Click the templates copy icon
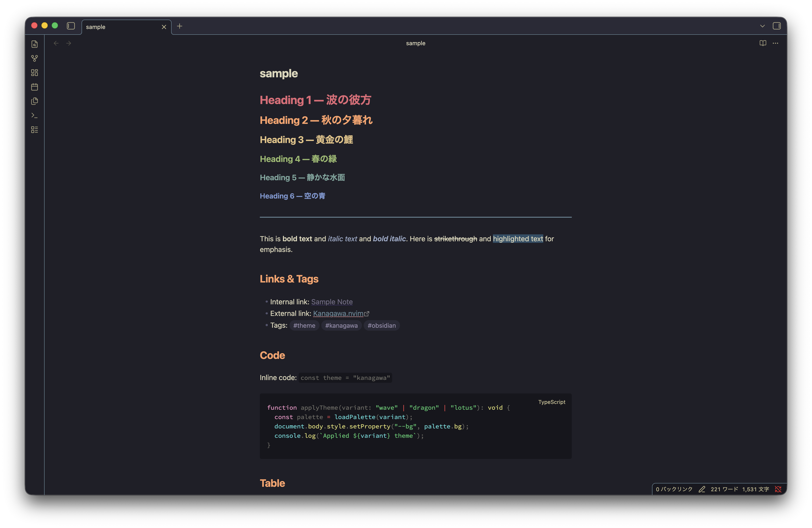 (x=35, y=101)
